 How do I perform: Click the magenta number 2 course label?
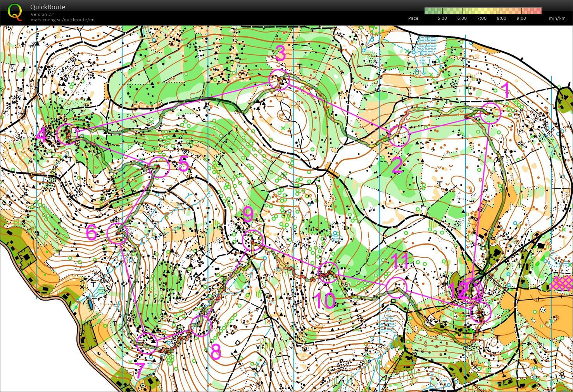[397, 166]
